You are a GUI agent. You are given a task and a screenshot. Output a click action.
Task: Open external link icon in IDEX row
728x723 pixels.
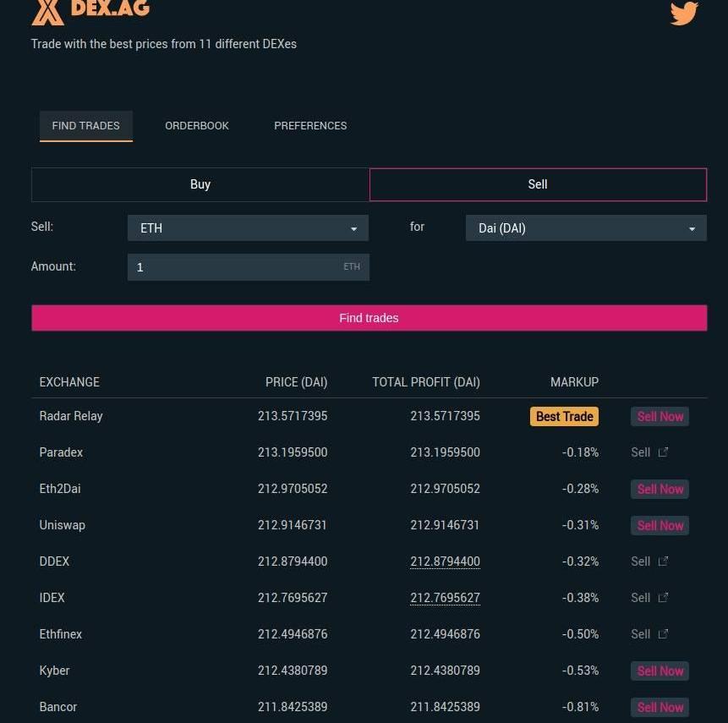click(663, 597)
